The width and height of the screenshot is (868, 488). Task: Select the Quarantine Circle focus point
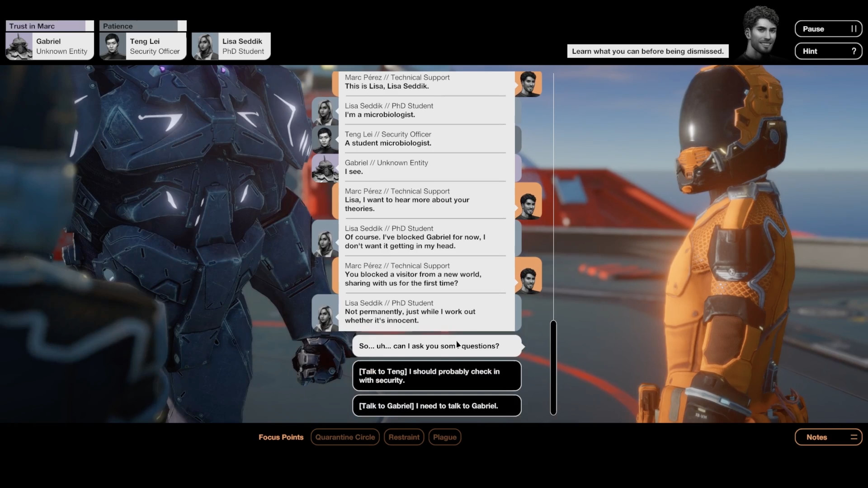345,437
